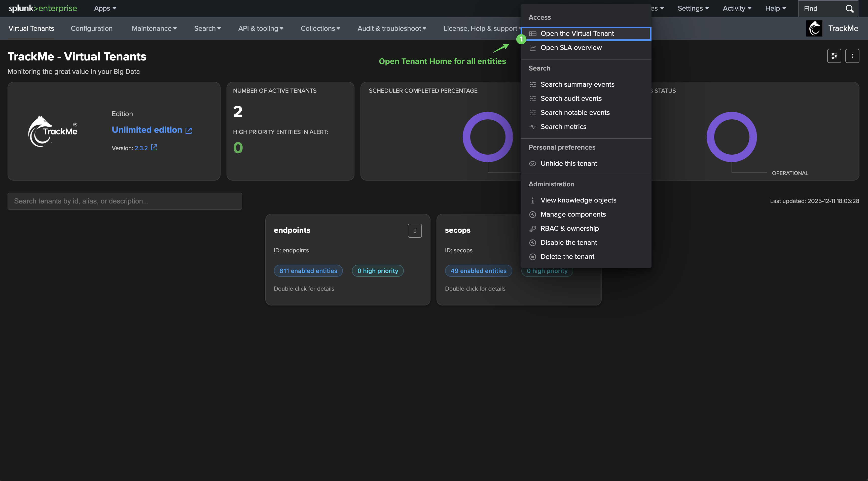
Task: Select Open the Virtual Tenant
Action: pyautogui.click(x=577, y=33)
